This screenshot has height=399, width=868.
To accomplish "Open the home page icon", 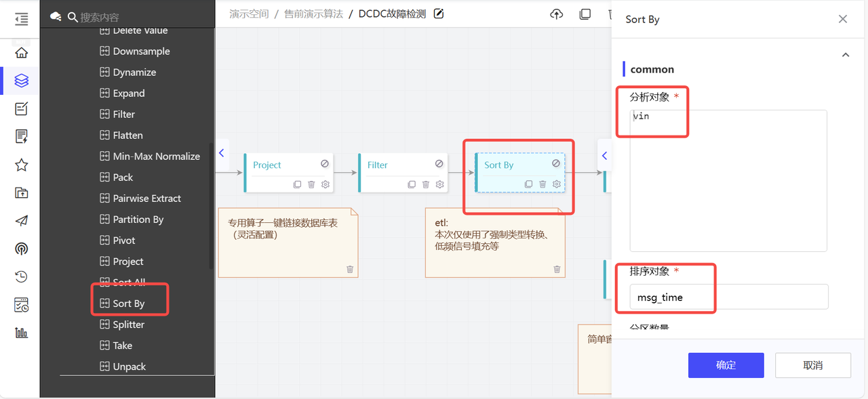I will 22,53.
